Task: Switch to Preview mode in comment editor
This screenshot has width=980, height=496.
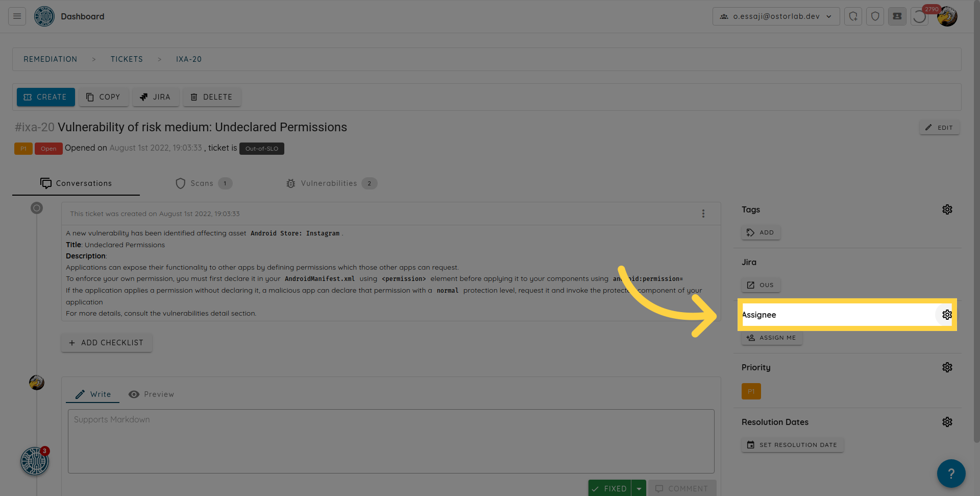Action: (x=152, y=394)
